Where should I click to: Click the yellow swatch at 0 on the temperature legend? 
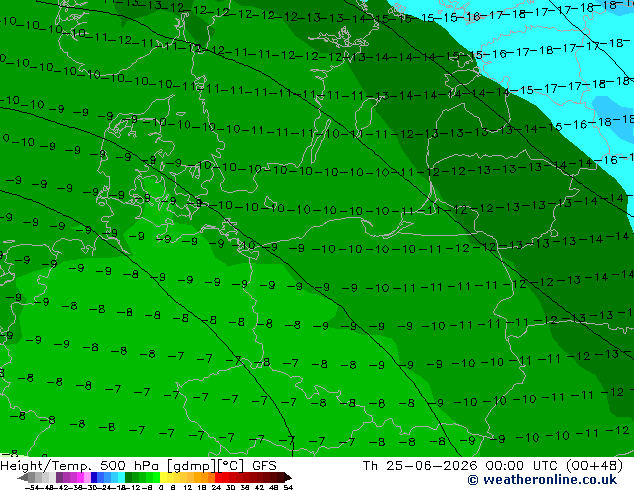coord(163,477)
